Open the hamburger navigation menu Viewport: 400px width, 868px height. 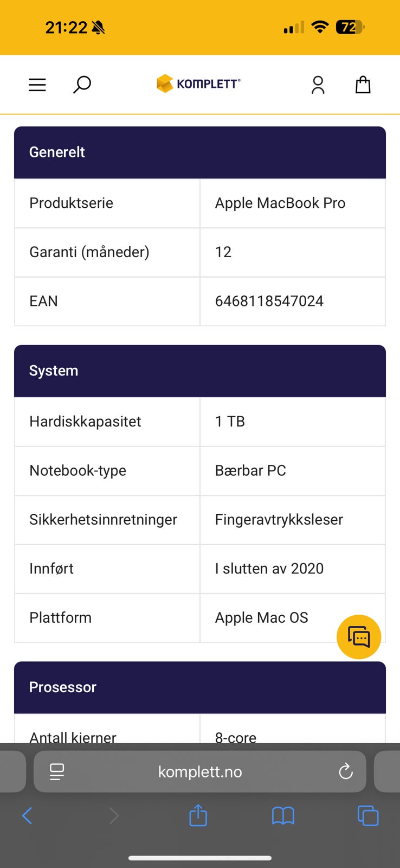click(x=37, y=85)
